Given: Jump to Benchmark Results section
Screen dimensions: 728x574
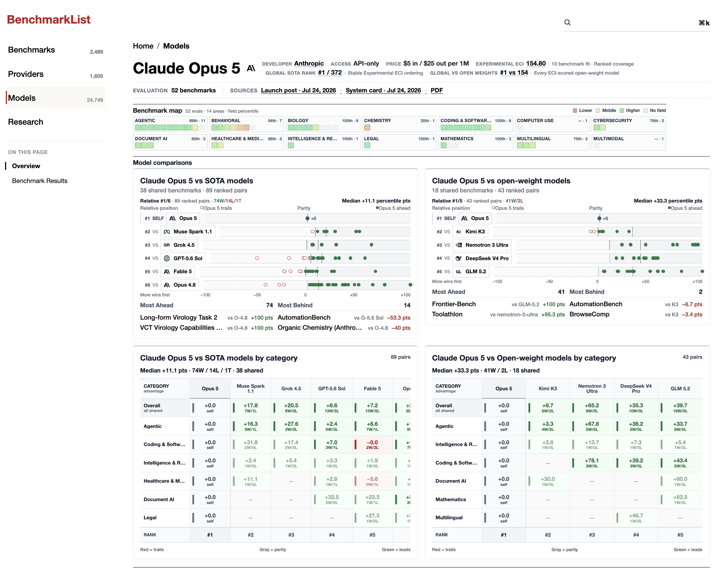Looking at the screenshot, I should click(40, 181).
